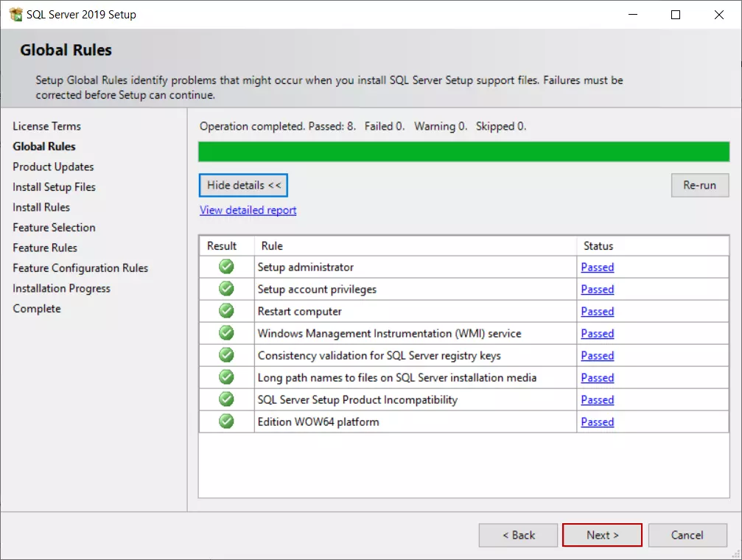Click the Status column header
This screenshot has height=560, width=742.
tap(653, 245)
